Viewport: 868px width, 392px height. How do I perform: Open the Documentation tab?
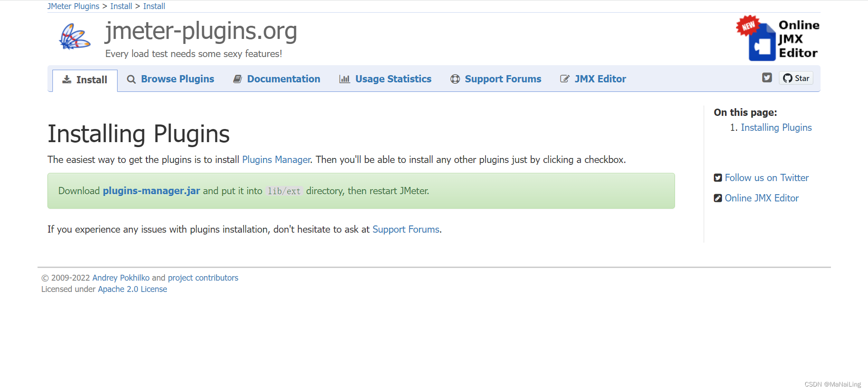pyautogui.click(x=277, y=79)
